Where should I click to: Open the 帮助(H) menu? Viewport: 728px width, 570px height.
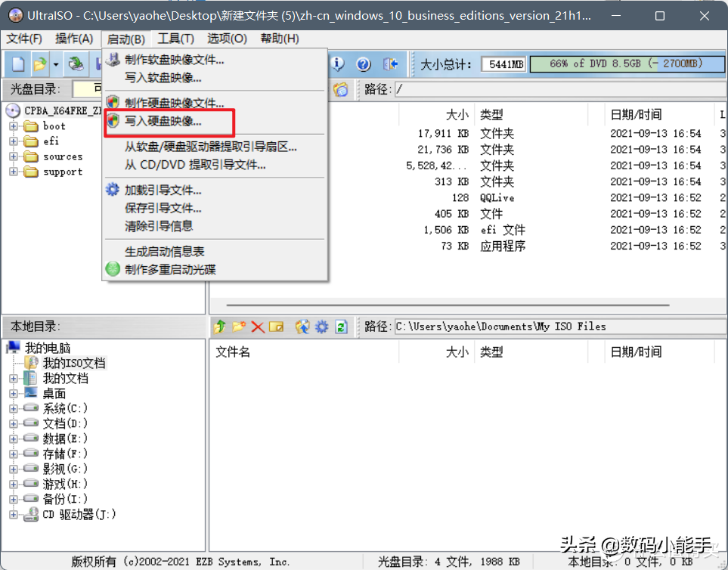tap(280, 39)
